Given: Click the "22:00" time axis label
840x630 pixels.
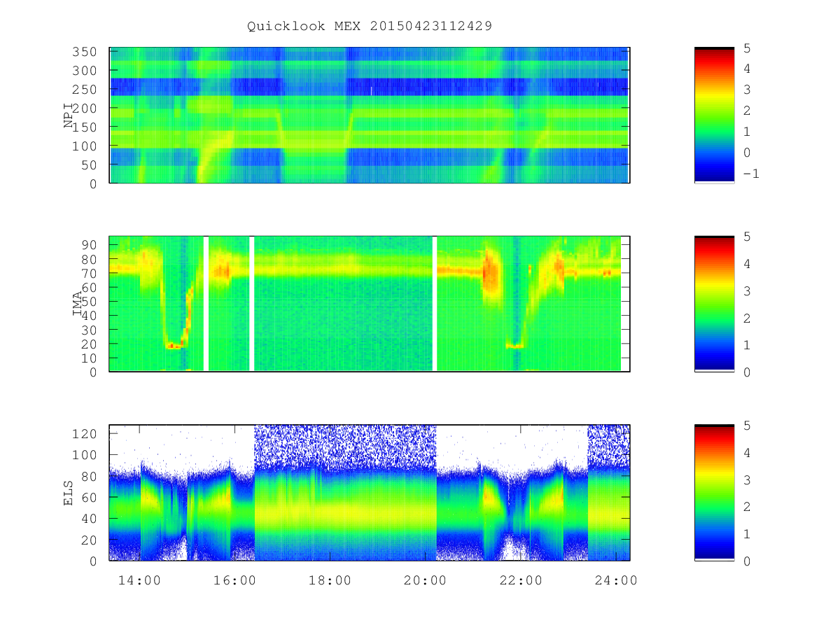Looking at the screenshot, I should pos(521,580).
